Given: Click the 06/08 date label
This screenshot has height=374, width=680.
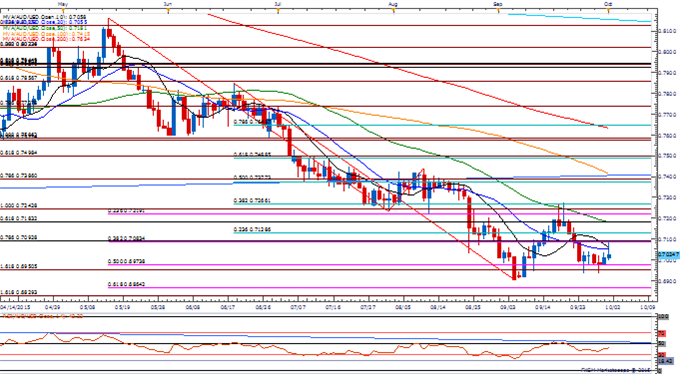Looking at the screenshot, I should 193,306.
